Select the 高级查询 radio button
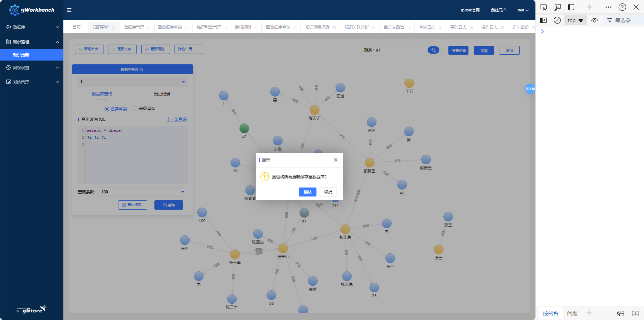The width and height of the screenshot is (644, 320). (135, 109)
